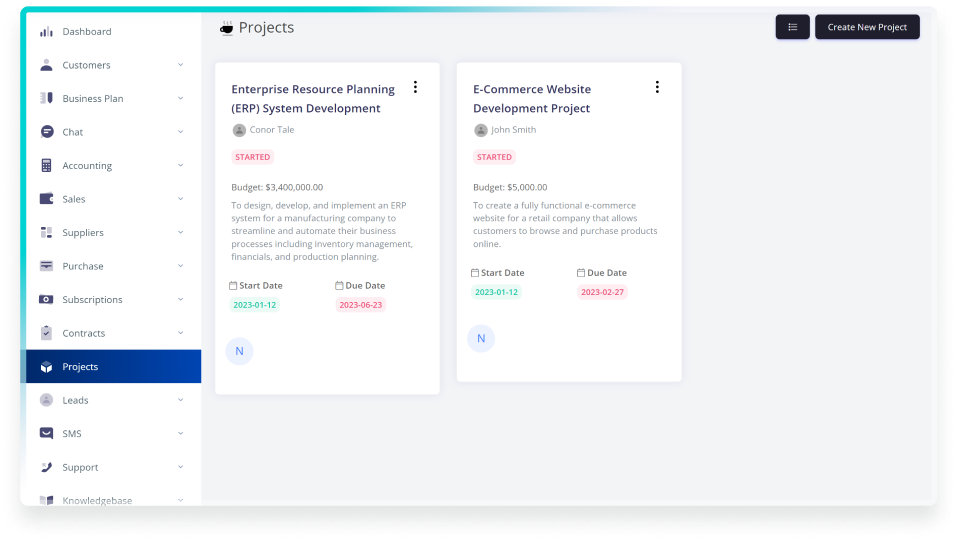Open the Purchase sidebar menu item
This screenshot has width=958, height=541.
pos(83,266)
